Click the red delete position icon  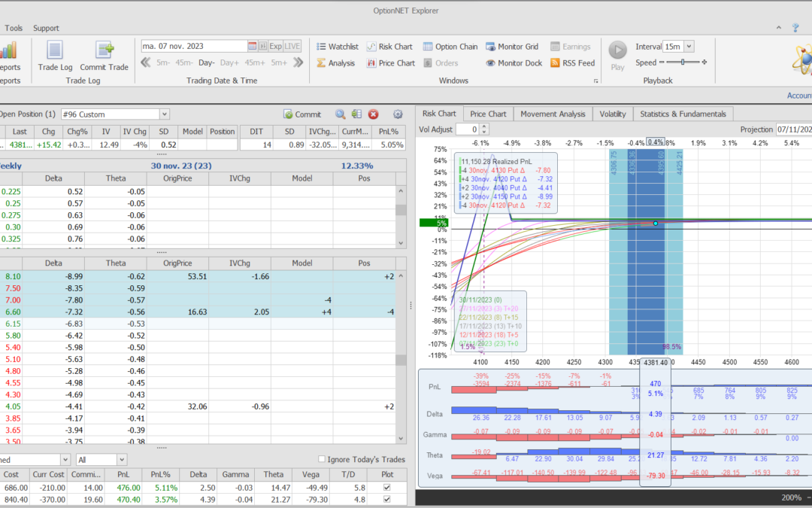tap(373, 114)
